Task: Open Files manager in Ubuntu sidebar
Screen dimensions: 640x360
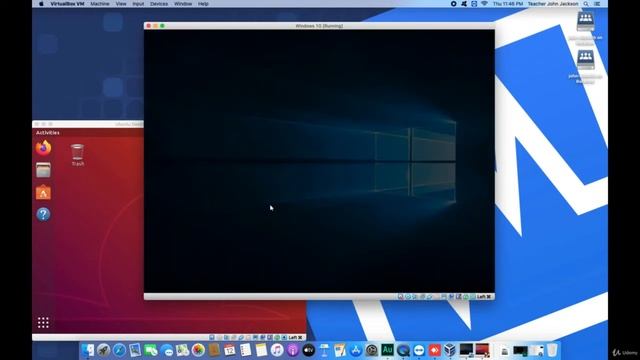Action: tap(43, 170)
